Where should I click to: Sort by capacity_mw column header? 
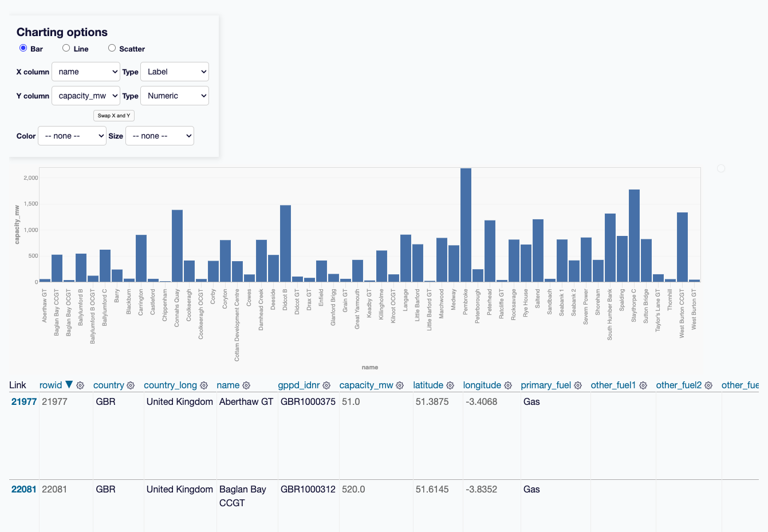pos(367,385)
